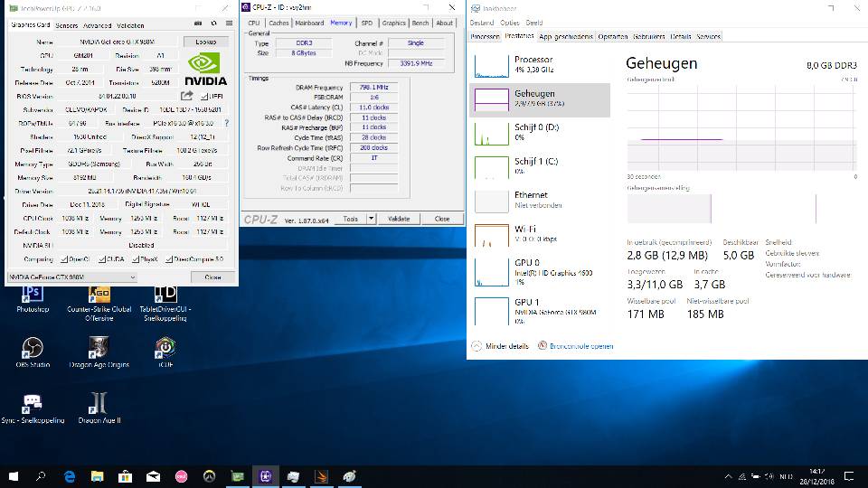Image resolution: width=868 pixels, height=488 pixels.
Task: Select Wi-Fi in Task Manager sidebar
Action: coord(540,234)
